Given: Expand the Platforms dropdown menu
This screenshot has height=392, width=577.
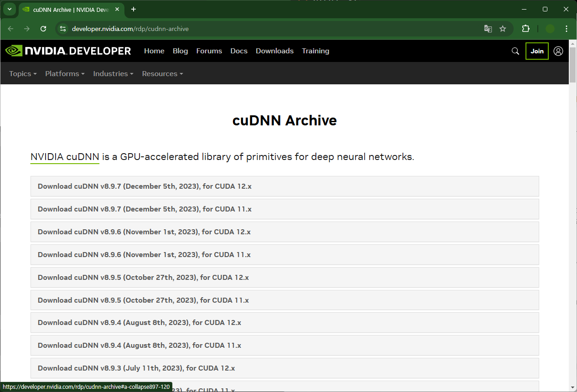Looking at the screenshot, I should click(x=65, y=74).
